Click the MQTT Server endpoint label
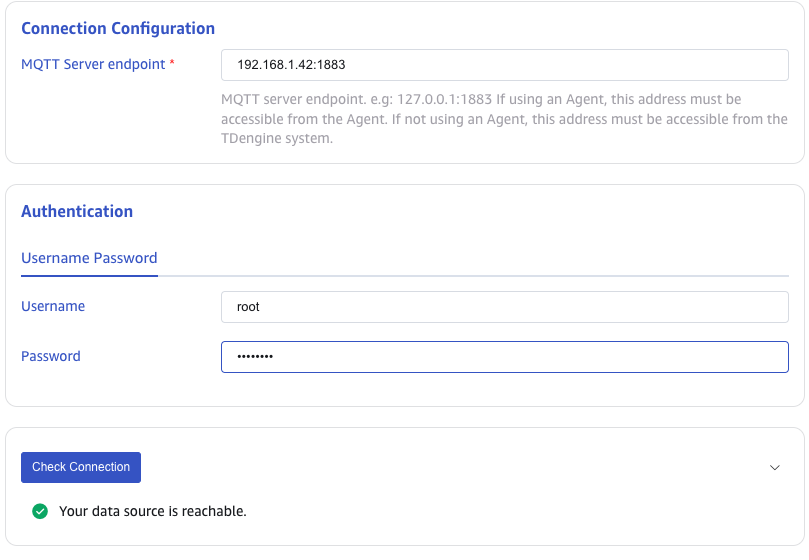The width and height of the screenshot is (809, 560). [93, 64]
